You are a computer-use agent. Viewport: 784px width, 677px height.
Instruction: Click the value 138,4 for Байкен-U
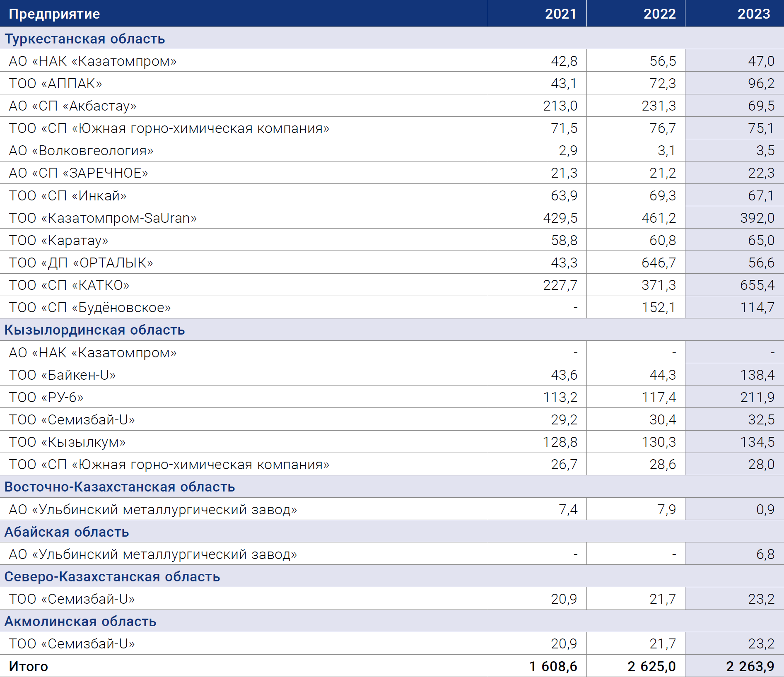coord(757,375)
